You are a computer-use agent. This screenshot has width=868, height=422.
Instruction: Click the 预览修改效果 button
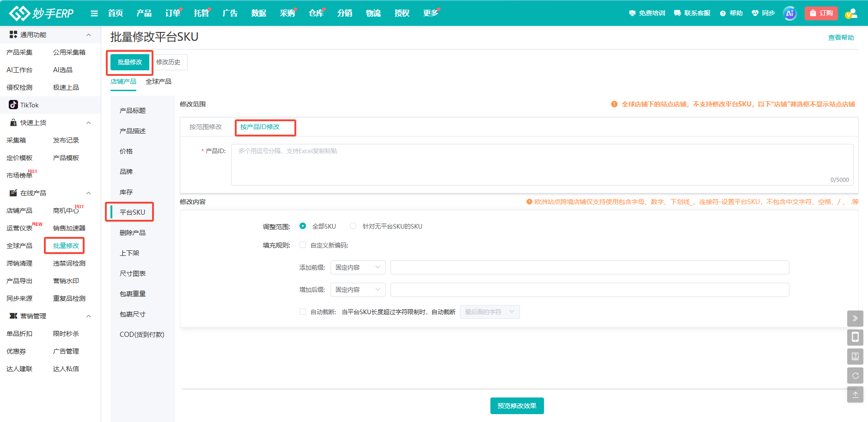517,406
